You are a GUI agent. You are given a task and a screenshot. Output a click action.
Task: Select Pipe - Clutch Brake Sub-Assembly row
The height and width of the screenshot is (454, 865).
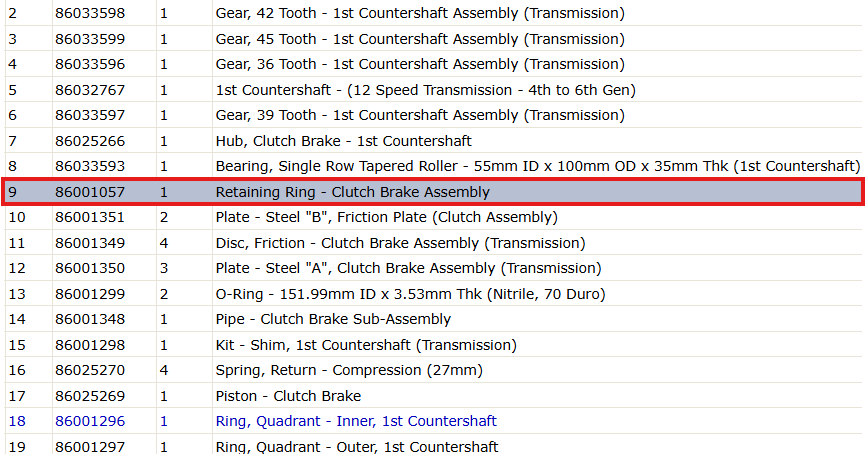click(433, 319)
